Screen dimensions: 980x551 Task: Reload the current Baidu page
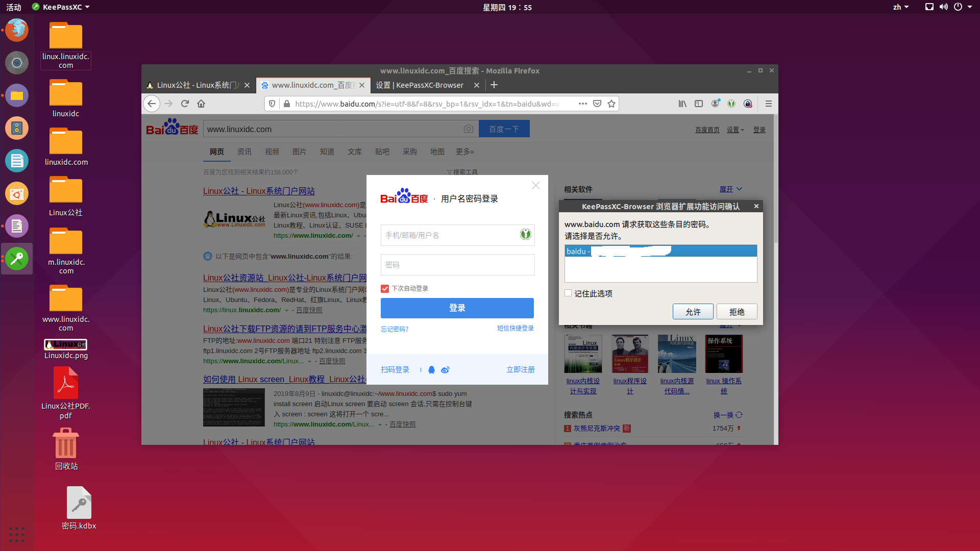tap(185, 104)
